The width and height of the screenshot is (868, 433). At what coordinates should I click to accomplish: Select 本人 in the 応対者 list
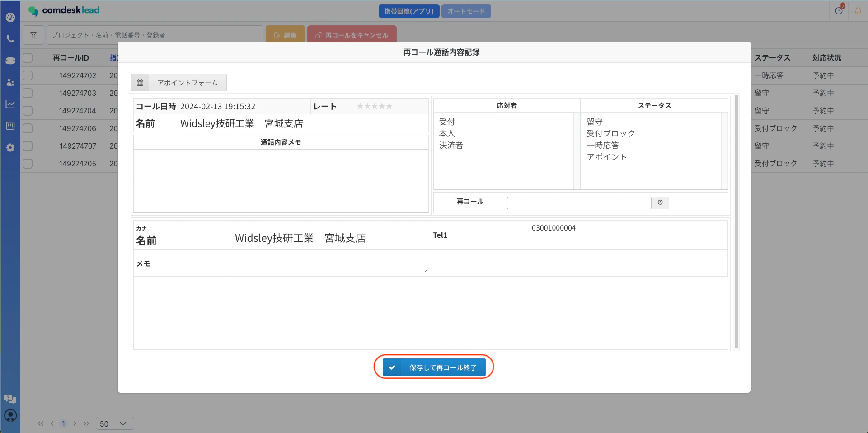[x=447, y=133]
